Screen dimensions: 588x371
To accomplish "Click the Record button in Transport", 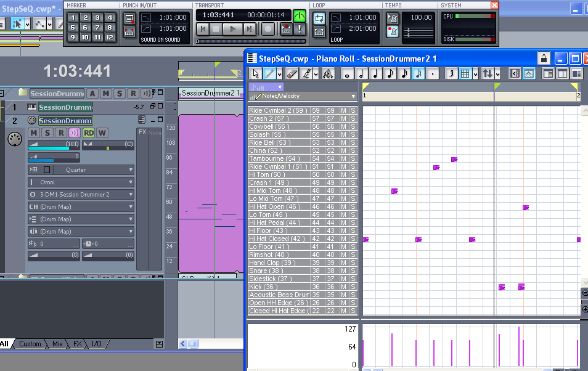I will (x=268, y=28).
